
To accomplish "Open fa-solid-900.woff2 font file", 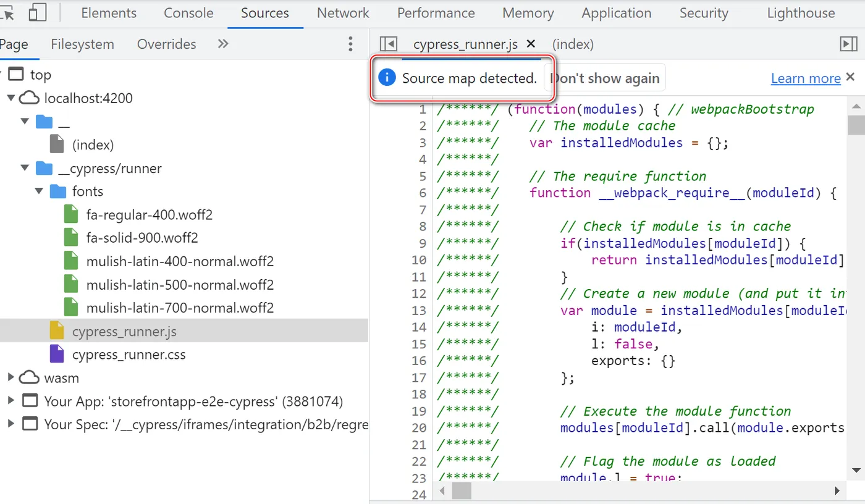I will point(142,238).
